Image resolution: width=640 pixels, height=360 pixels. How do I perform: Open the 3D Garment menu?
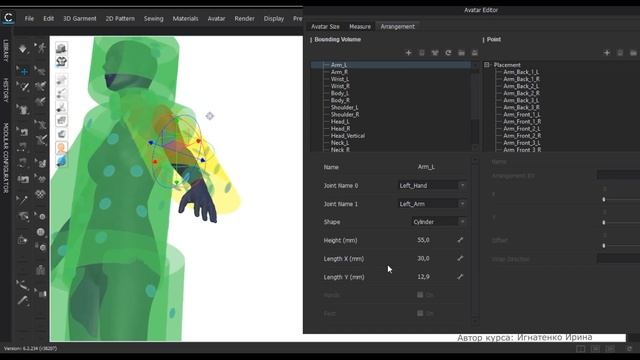(x=80, y=18)
